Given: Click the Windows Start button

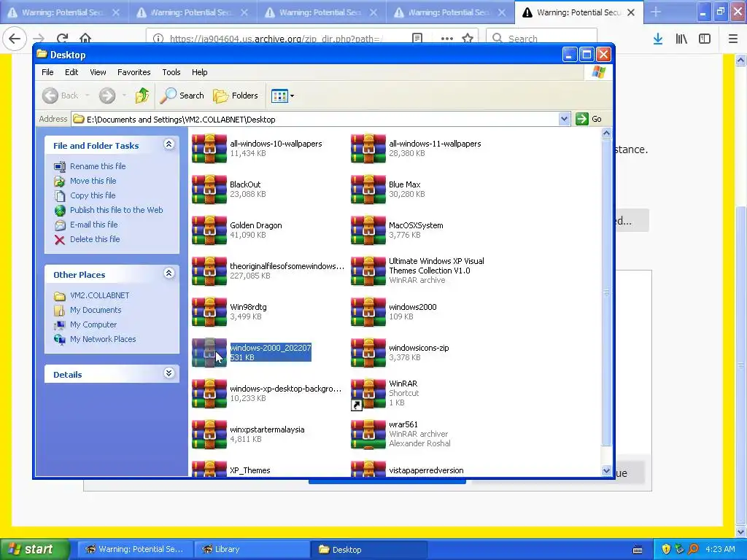Looking at the screenshot, I should 35,549.
